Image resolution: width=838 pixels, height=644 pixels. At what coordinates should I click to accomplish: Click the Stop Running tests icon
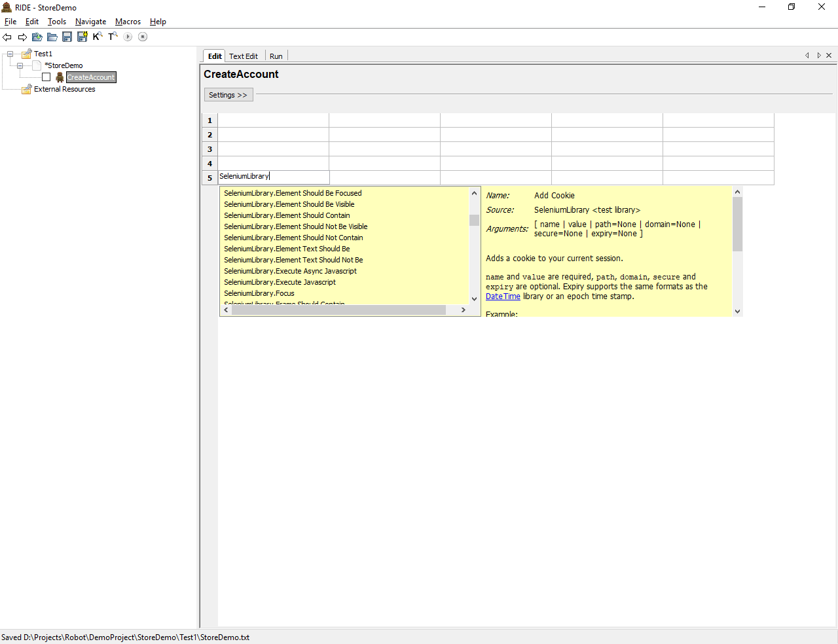(x=143, y=37)
